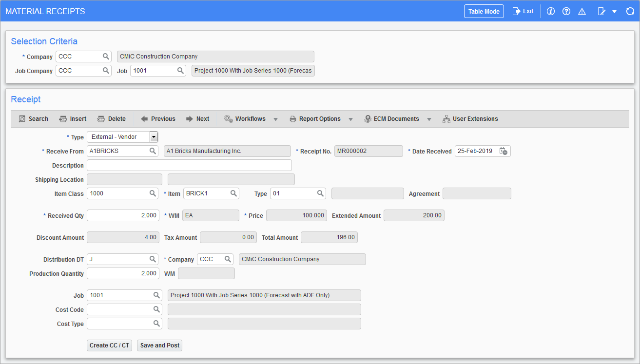
Task: Click the Delete record icon
Action: pos(112,118)
